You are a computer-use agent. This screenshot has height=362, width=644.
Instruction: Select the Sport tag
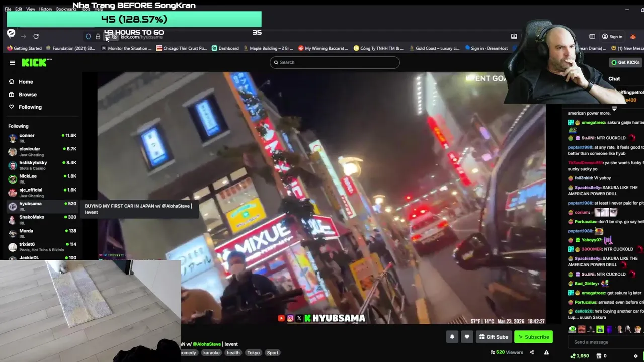click(273, 353)
